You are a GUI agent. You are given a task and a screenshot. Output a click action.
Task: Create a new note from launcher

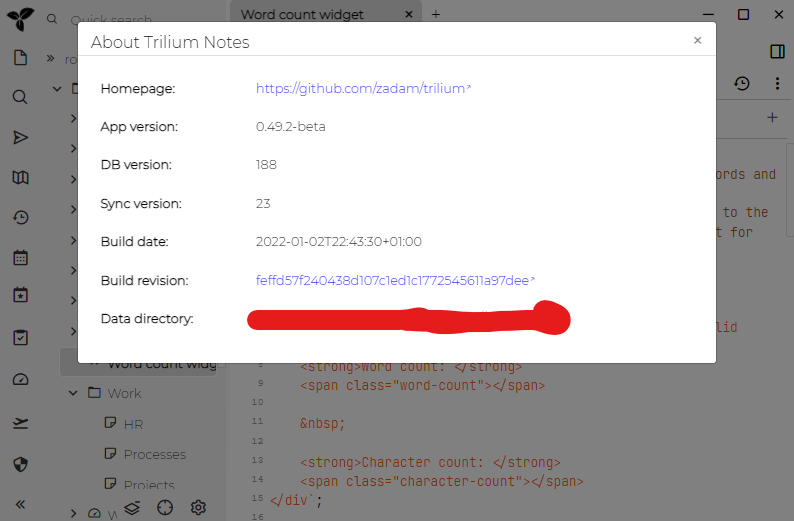tap(20, 58)
